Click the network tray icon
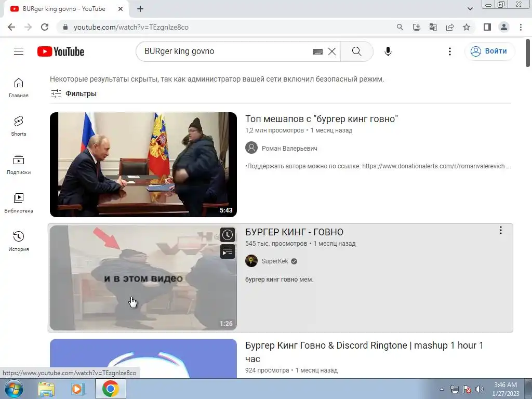Viewport: 532px width, 399px height. (x=455, y=389)
